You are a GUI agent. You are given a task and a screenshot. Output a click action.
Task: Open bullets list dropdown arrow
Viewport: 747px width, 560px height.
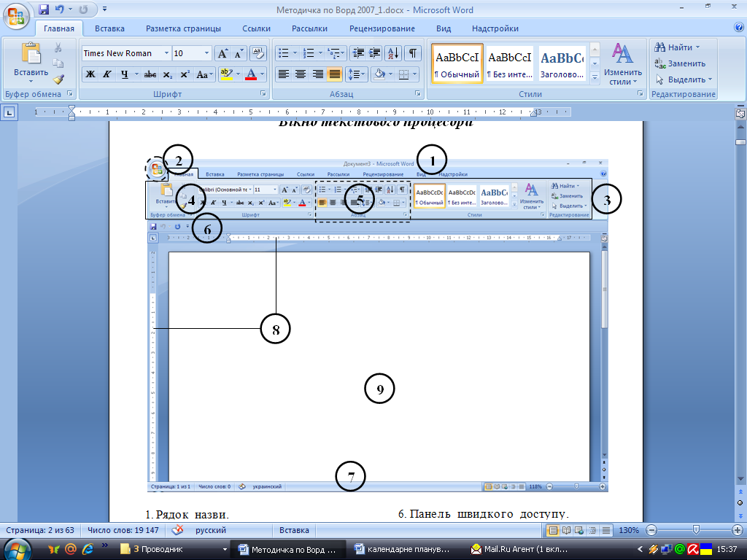point(295,53)
